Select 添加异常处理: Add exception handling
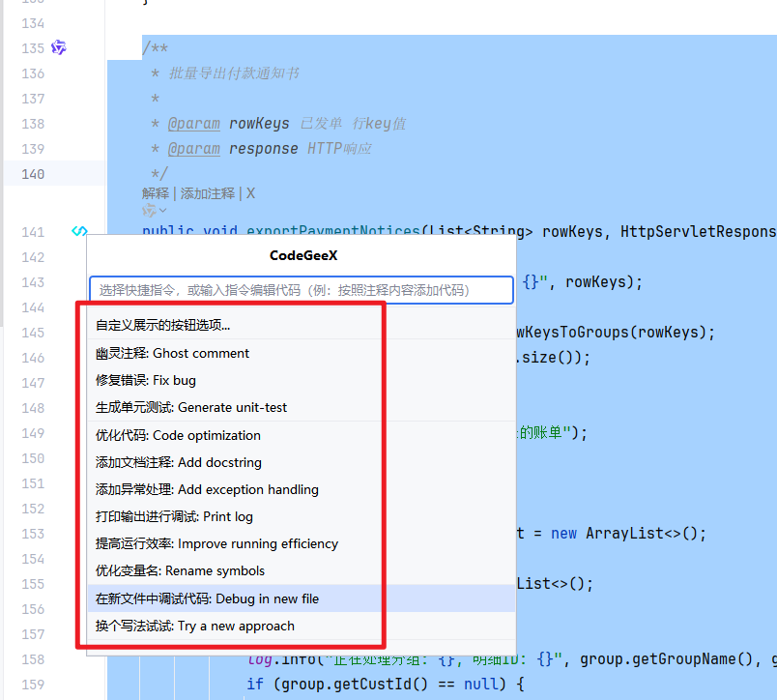Screen dimensions: 777x700 pos(302,490)
